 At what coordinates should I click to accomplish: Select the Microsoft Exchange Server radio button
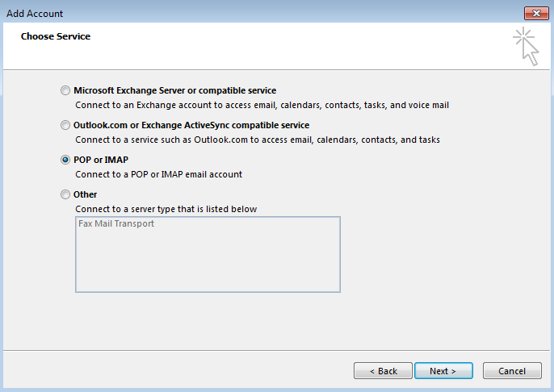click(x=65, y=90)
